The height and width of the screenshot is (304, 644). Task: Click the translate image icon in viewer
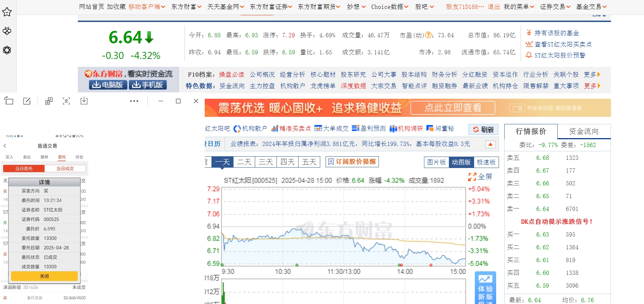tap(49, 101)
